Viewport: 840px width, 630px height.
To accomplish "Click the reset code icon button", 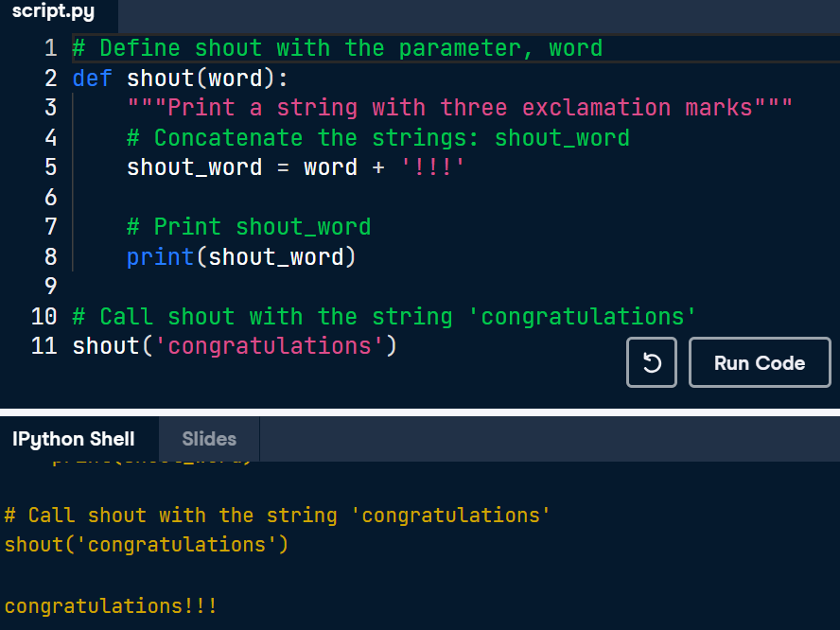I will pos(652,362).
